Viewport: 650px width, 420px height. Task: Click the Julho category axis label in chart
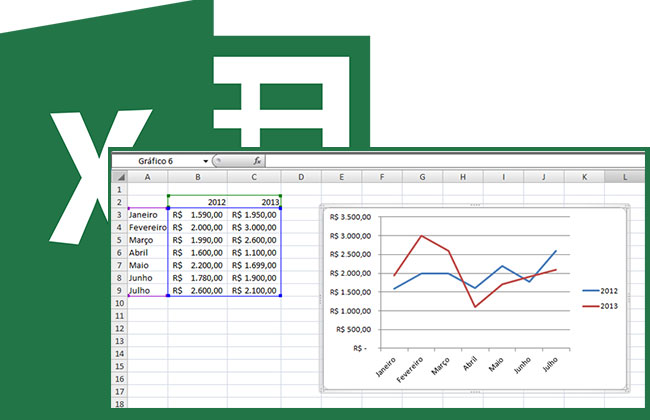click(x=550, y=364)
